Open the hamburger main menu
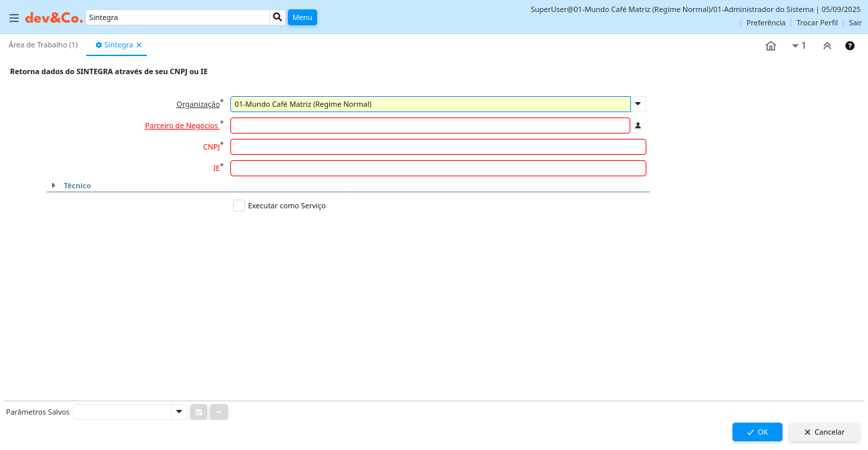Image resolution: width=868 pixels, height=450 pixels. [13, 18]
